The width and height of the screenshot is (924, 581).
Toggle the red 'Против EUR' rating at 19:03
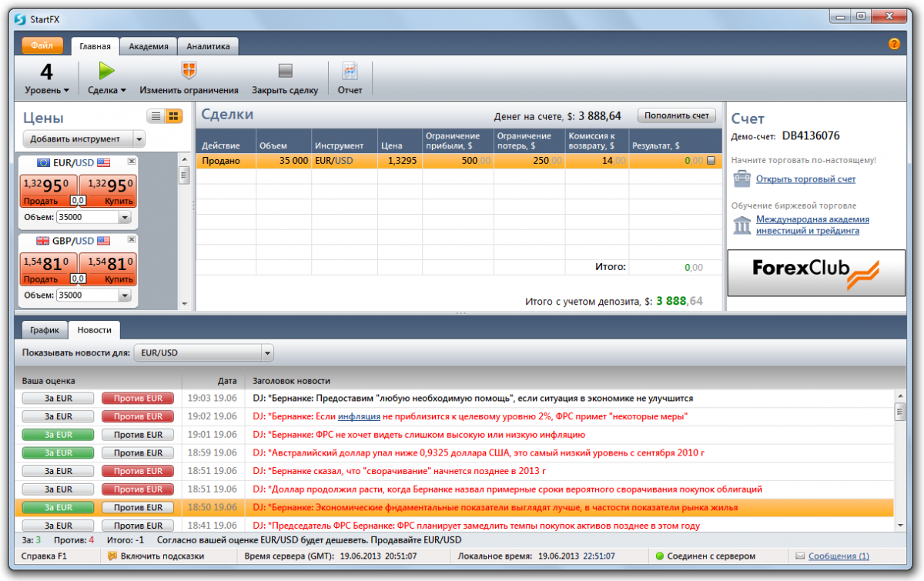138,399
